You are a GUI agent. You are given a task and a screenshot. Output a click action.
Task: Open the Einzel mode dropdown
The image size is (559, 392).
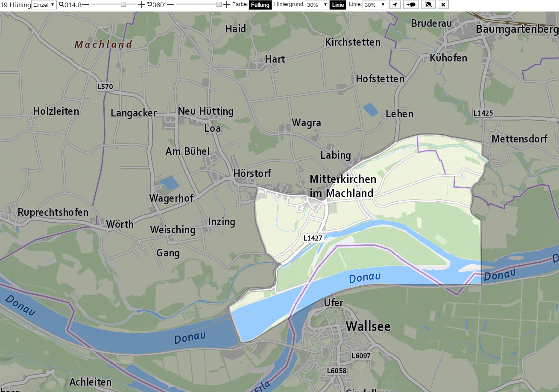(x=44, y=5)
